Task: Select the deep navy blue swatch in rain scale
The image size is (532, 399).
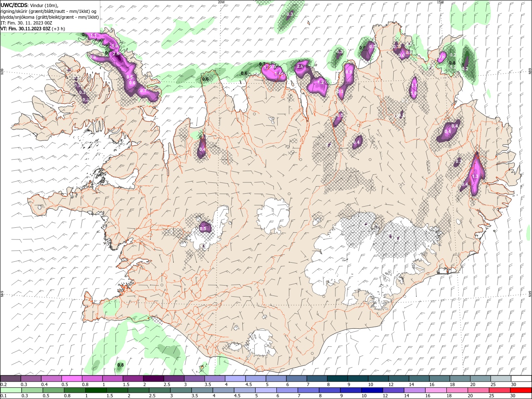Action: coord(372,390)
